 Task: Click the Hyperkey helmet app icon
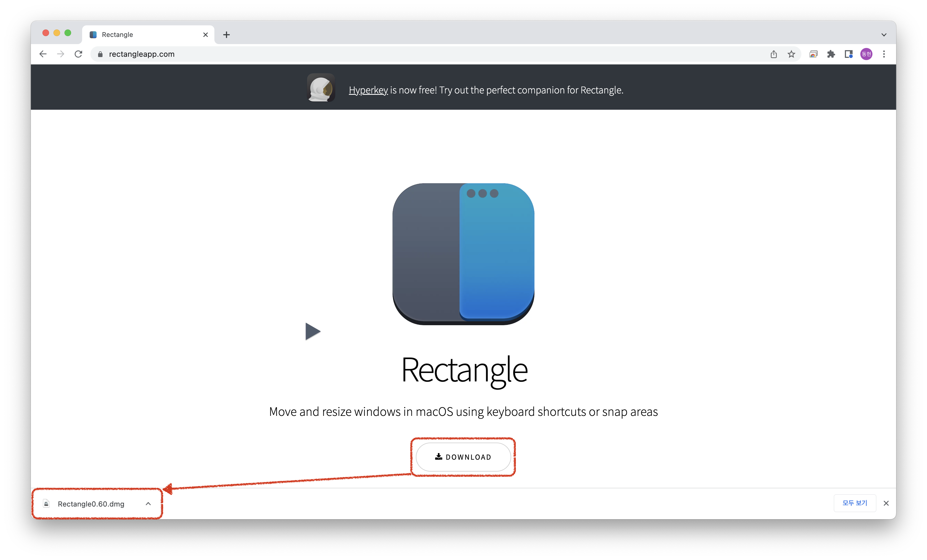321,88
